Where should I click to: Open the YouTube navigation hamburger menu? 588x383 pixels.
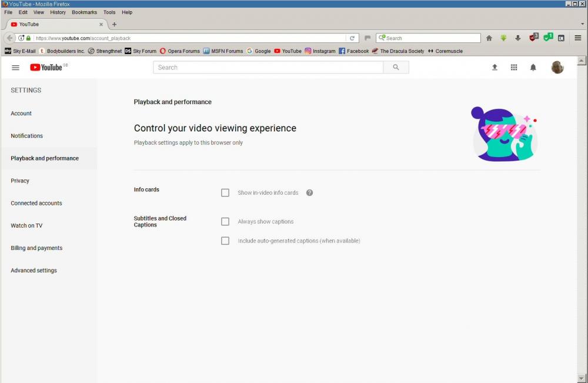(x=15, y=67)
